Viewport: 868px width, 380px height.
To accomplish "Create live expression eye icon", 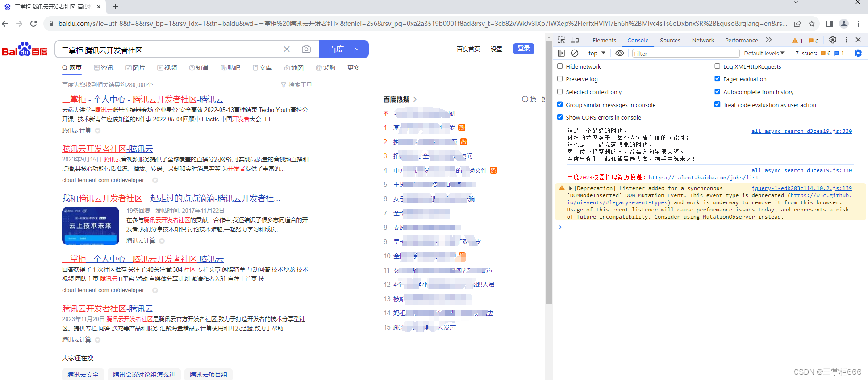I will pyautogui.click(x=620, y=53).
